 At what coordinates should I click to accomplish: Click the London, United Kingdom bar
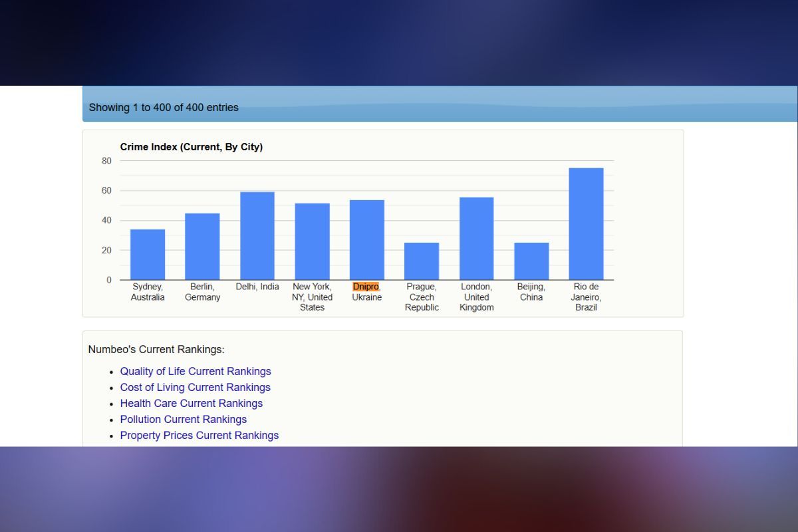[476, 239]
